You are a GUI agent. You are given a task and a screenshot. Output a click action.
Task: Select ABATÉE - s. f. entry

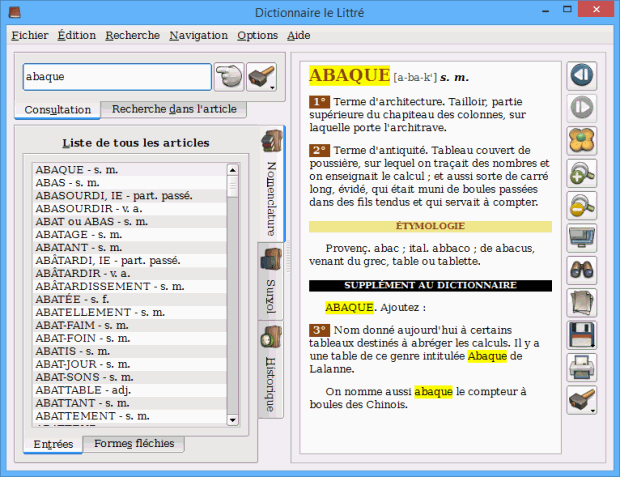[130, 299]
